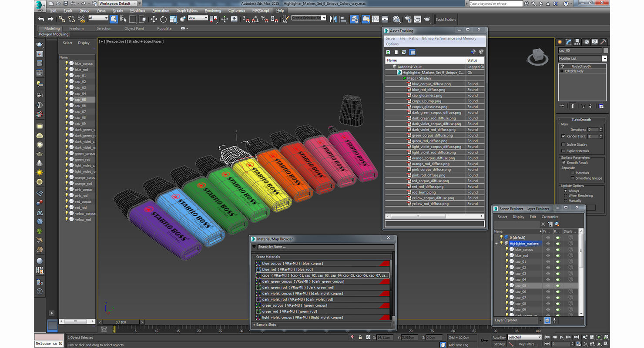Check Separate by Materials checkbox
Viewport: 644px width, 348px height.
pyautogui.click(x=573, y=173)
